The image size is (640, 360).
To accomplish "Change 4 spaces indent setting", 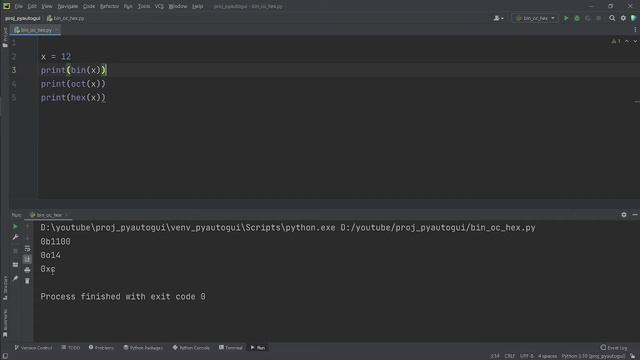I will 547,356.
